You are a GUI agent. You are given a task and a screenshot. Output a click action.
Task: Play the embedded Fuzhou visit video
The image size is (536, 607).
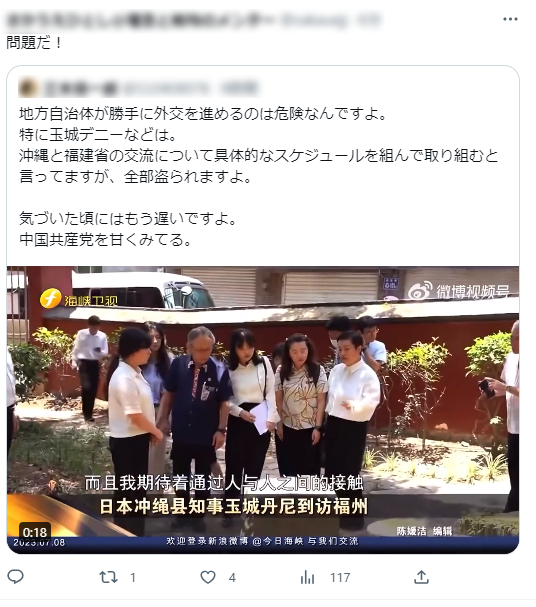[x=263, y=409]
